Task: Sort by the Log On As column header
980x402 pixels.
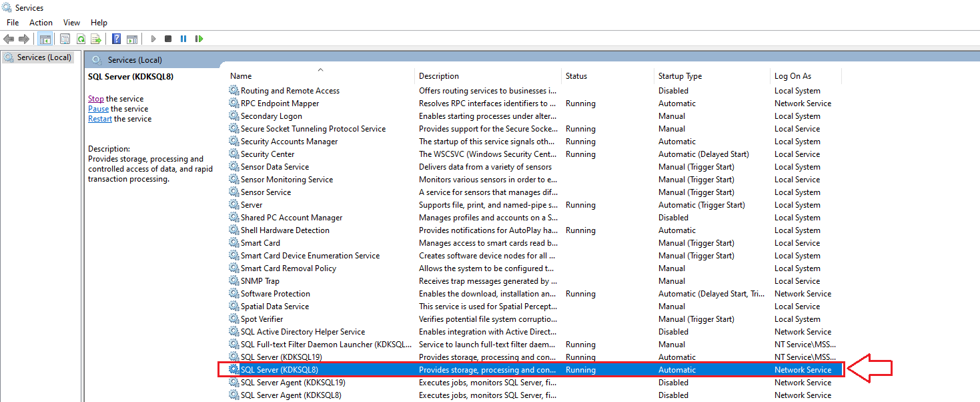Action: pyautogui.click(x=806, y=76)
